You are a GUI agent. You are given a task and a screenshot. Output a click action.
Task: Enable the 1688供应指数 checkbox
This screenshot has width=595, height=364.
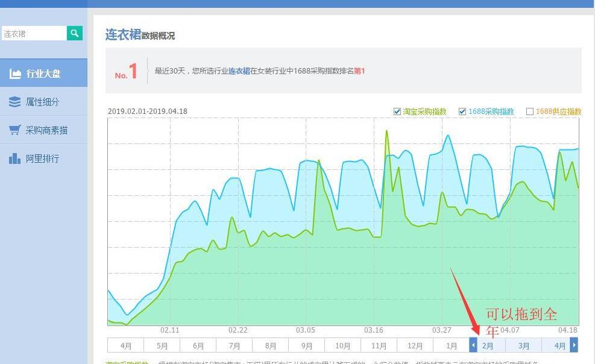(x=530, y=111)
